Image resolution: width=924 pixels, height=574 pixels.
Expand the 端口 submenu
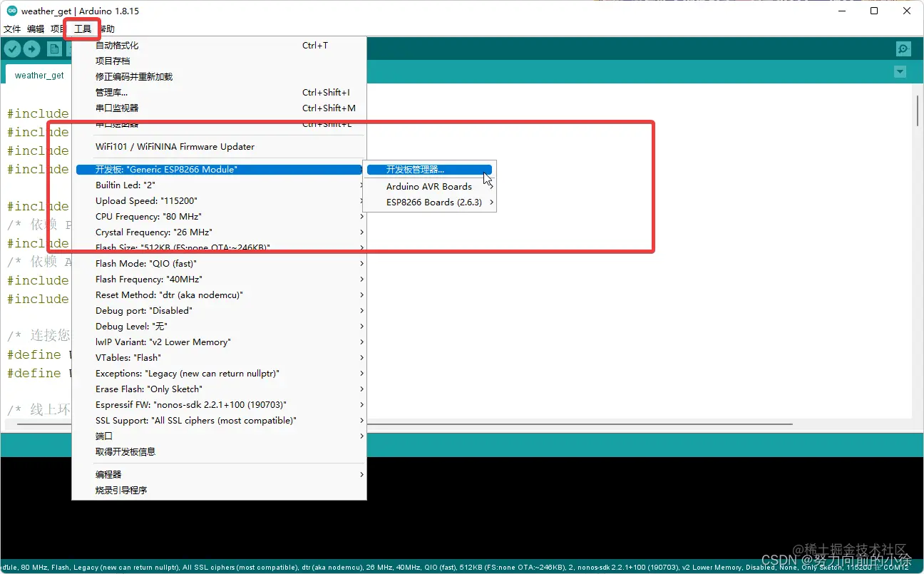(x=219, y=436)
